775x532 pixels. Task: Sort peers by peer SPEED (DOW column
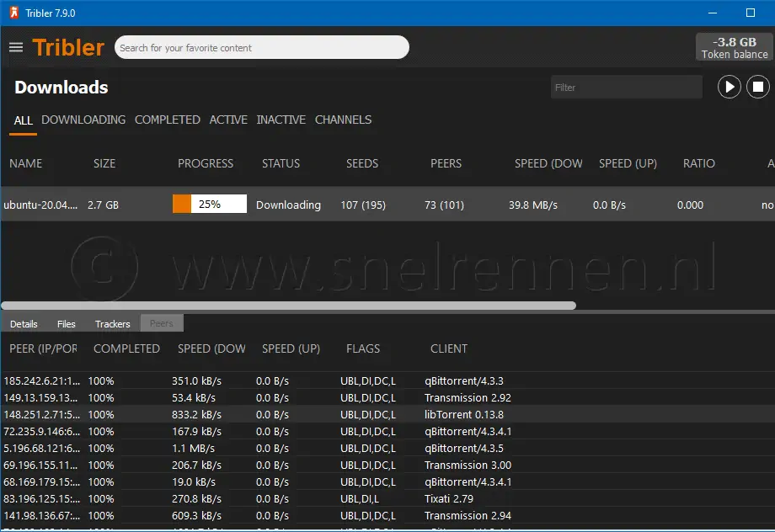tap(211, 348)
